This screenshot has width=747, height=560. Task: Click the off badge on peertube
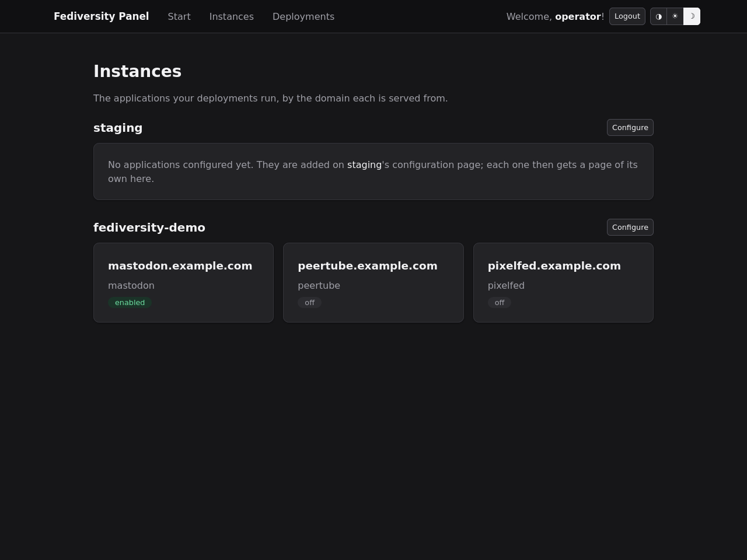click(309, 302)
